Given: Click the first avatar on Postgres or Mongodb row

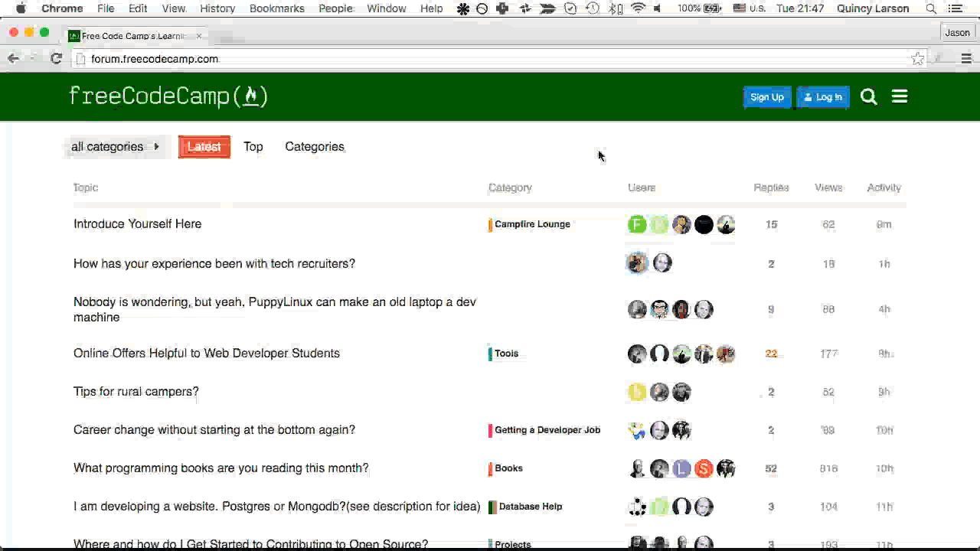Looking at the screenshot, I should (637, 507).
